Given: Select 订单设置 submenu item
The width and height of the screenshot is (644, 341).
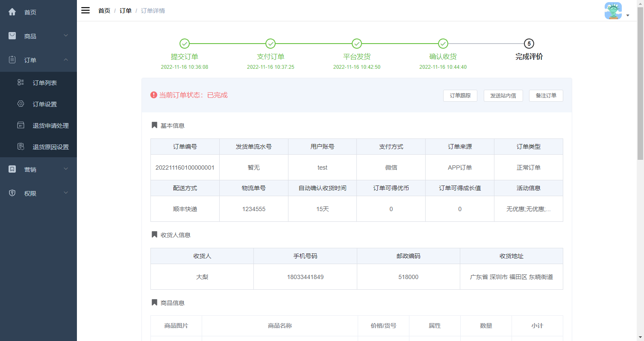Looking at the screenshot, I should pos(38,104).
